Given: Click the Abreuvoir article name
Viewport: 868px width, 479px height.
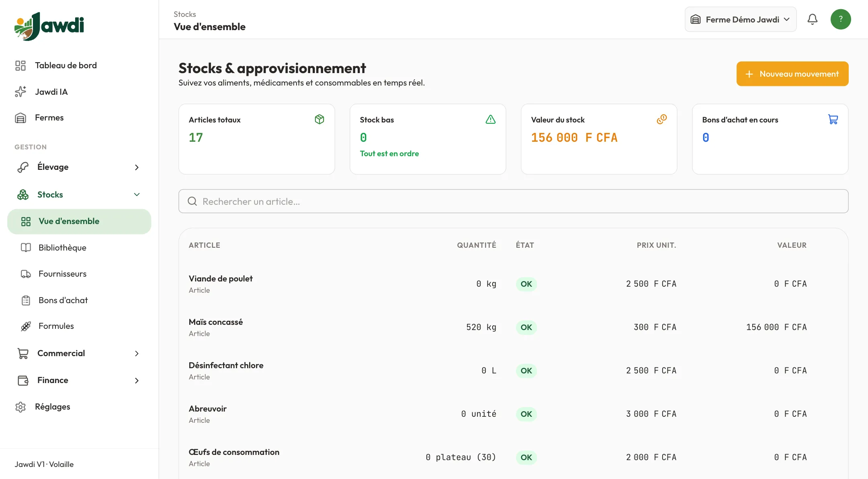Looking at the screenshot, I should 208,409.
